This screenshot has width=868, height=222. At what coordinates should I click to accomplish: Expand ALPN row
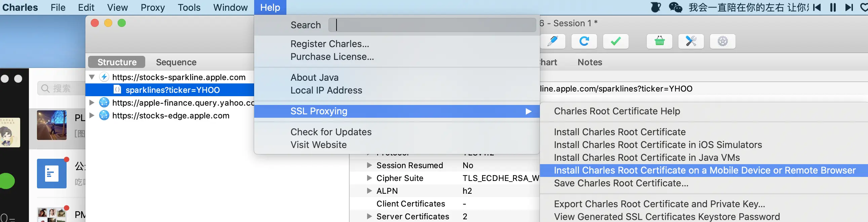[369, 191]
